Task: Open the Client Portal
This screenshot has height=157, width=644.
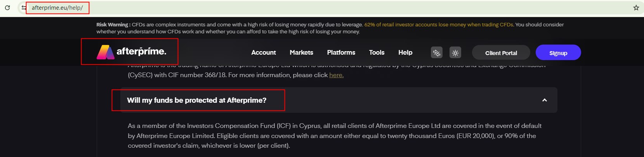Action: tap(501, 53)
